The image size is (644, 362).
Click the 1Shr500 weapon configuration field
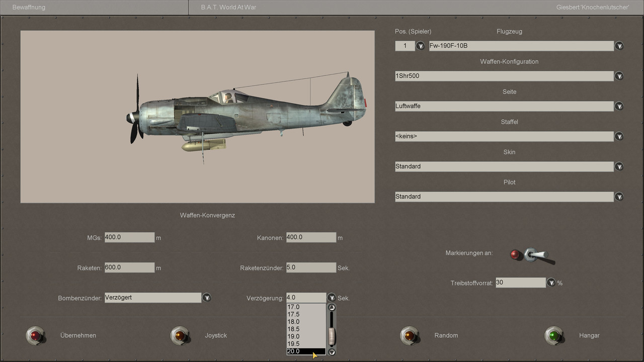tap(504, 76)
